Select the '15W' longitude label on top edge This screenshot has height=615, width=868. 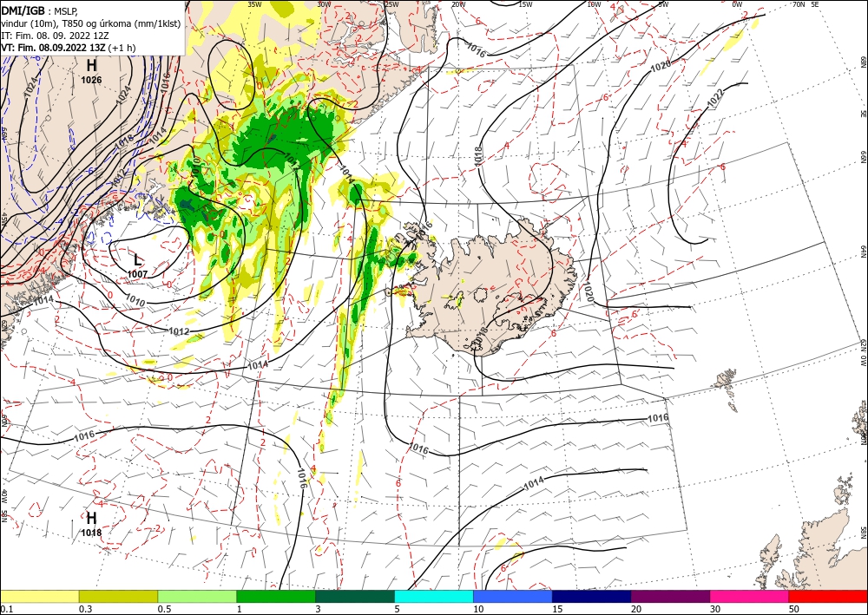(x=526, y=4)
